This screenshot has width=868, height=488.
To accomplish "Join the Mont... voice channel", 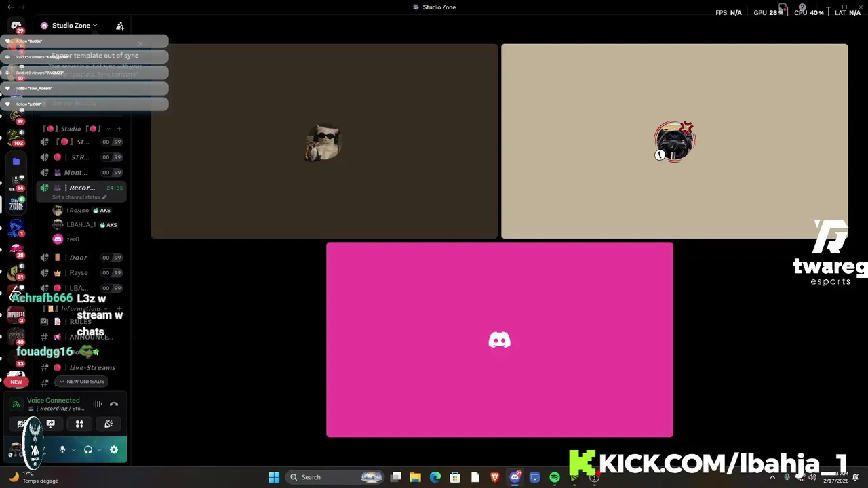I will coord(81,173).
